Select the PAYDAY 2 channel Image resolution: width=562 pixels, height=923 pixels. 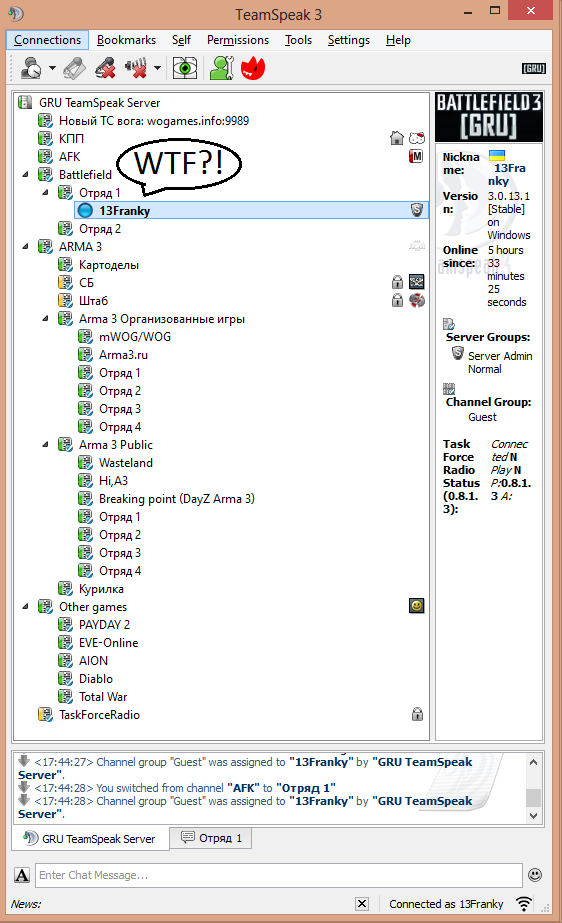pos(105,625)
